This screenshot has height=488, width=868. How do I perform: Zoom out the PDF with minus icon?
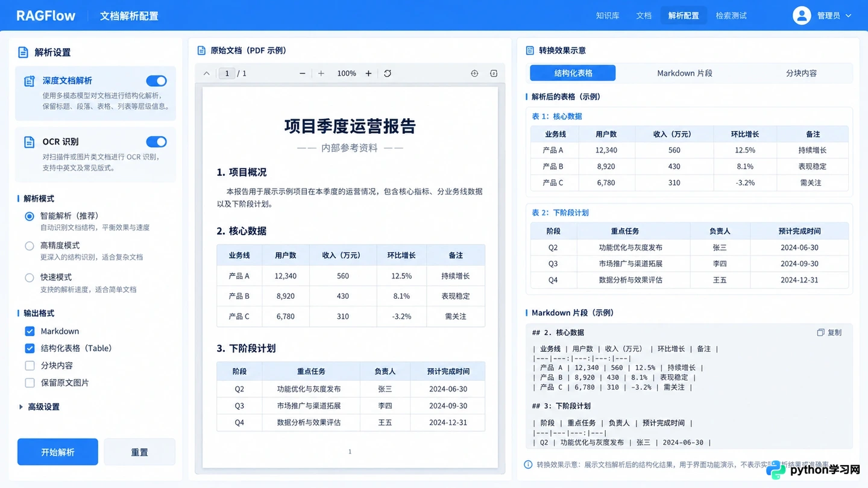point(303,74)
